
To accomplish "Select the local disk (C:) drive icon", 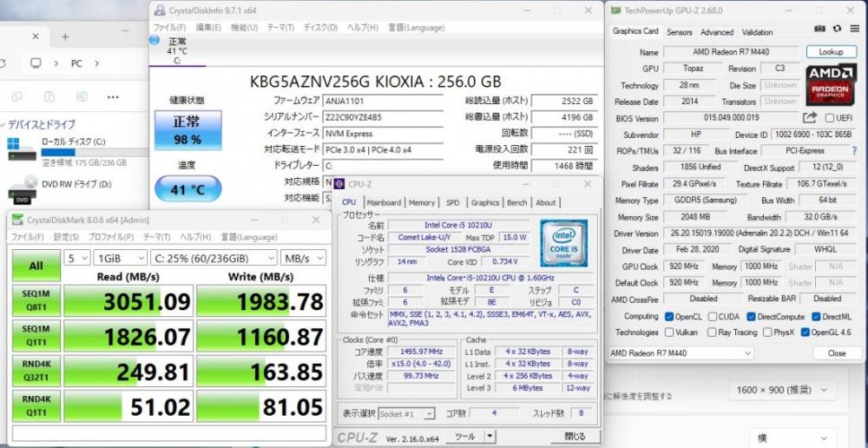I will pyautogui.click(x=22, y=149).
